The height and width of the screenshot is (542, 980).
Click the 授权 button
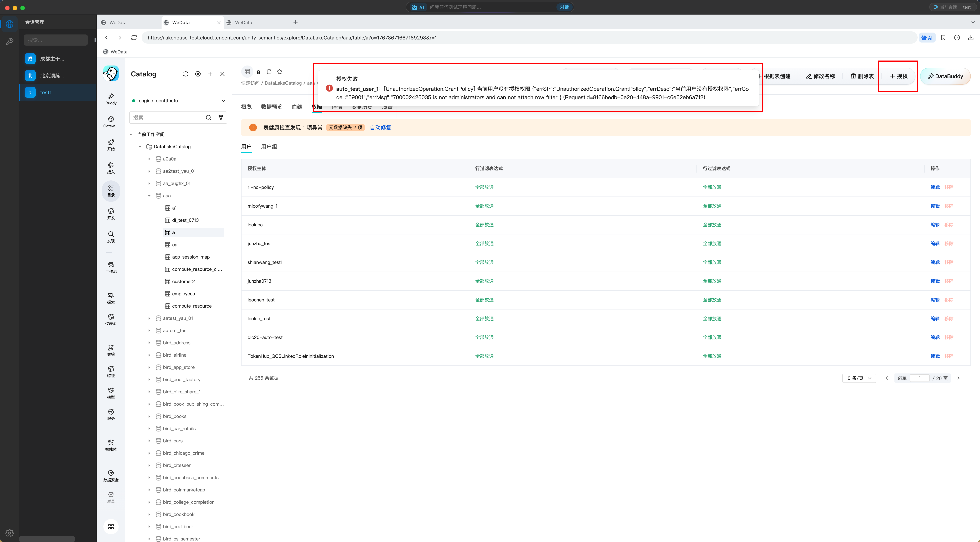coord(899,76)
